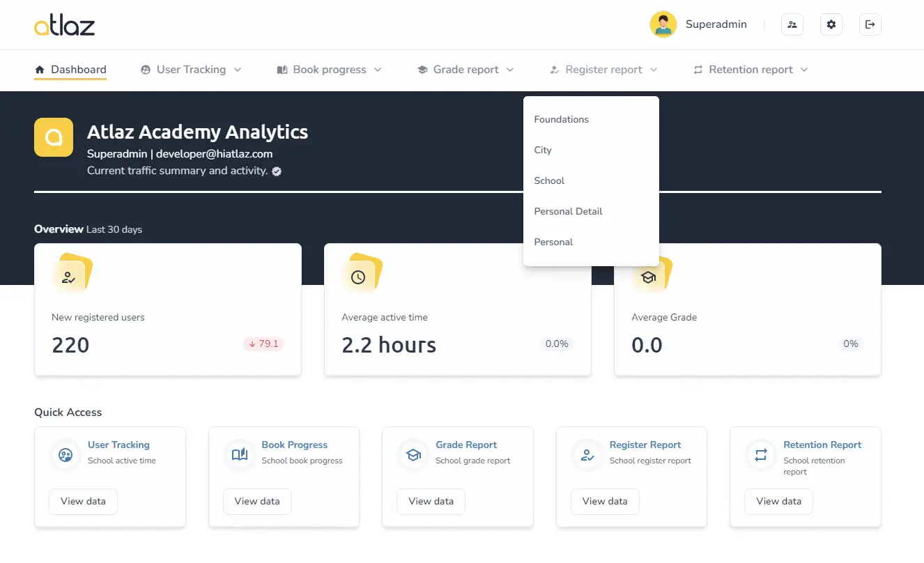Open the settings gear icon
Image resolution: width=924 pixels, height=563 pixels.
tap(831, 24)
